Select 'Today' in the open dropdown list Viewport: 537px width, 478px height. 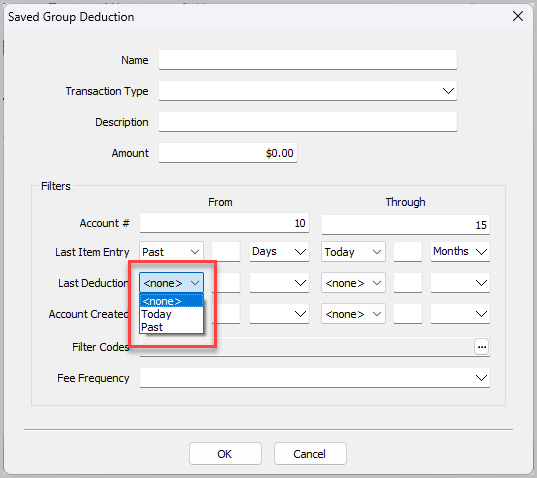tap(171, 314)
